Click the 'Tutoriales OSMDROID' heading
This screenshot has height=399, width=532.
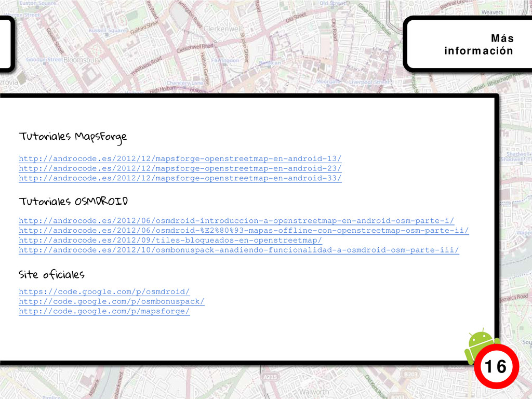click(x=73, y=202)
